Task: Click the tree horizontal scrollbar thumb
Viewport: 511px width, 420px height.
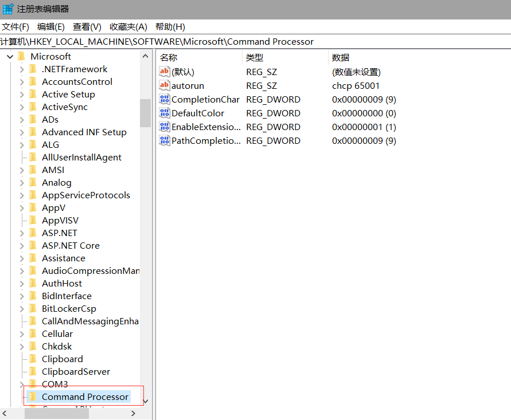Action: (57, 413)
